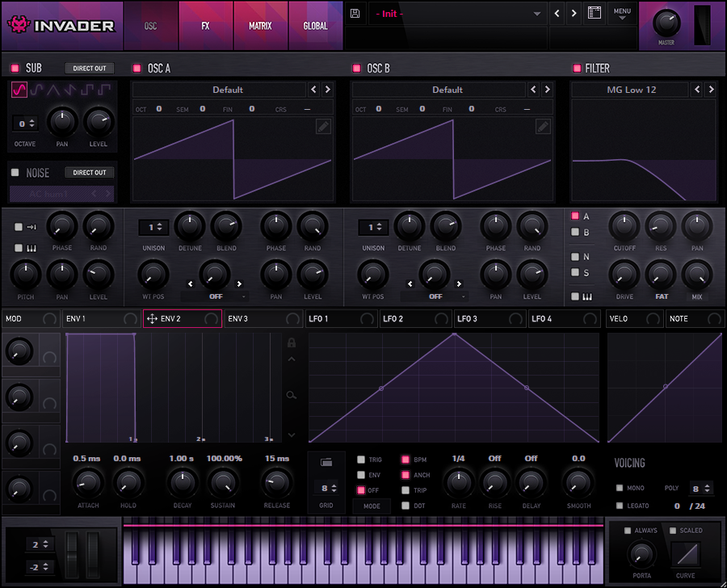Click the LFO MODE button
The height and width of the screenshot is (588, 727).
coord(372,506)
